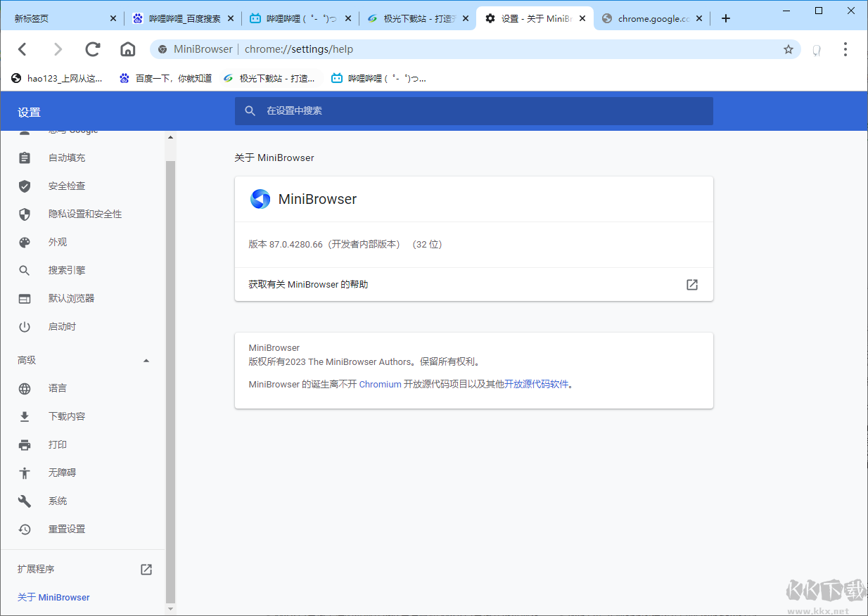Open a new browser tab
868x616 pixels.
point(726,18)
